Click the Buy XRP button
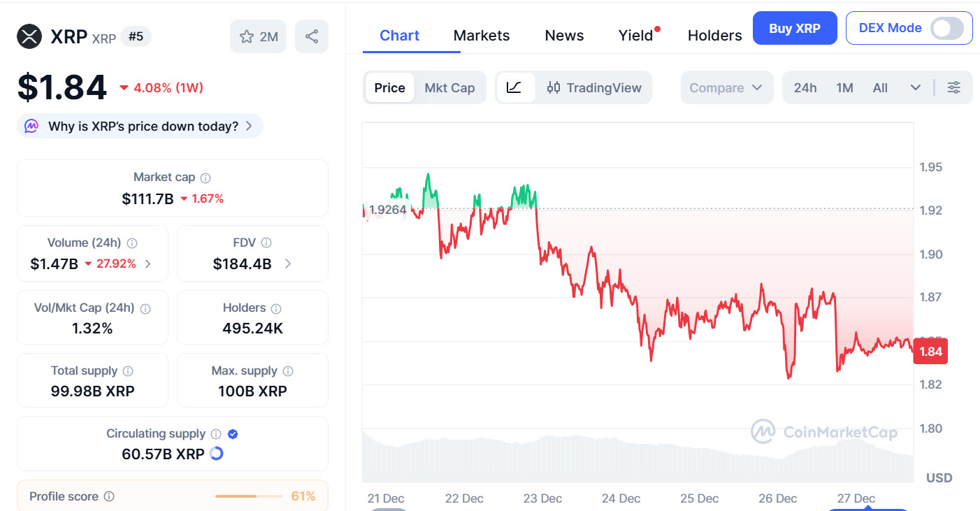 point(794,28)
